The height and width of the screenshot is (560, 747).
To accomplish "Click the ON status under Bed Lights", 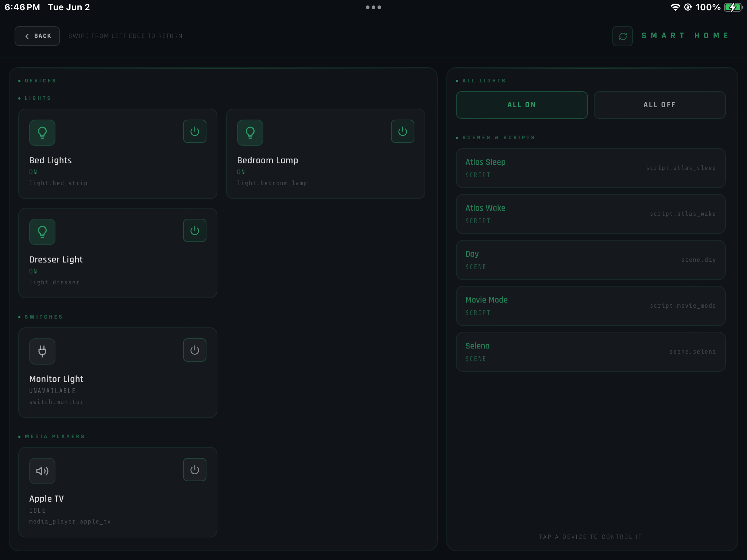I will [x=33, y=172].
